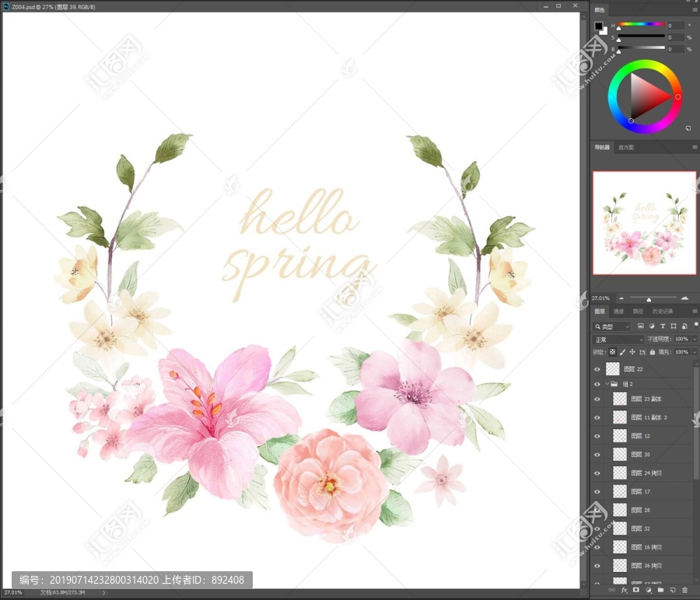Click prevent artboard auto-nesting lock icon

pyautogui.click(x=642, y=352)
